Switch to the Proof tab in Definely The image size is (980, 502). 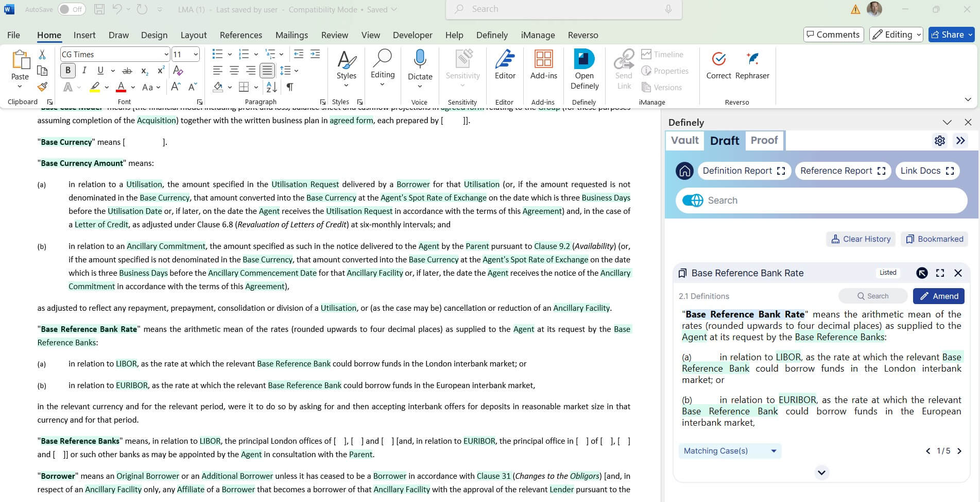click(x=764, y=141)
